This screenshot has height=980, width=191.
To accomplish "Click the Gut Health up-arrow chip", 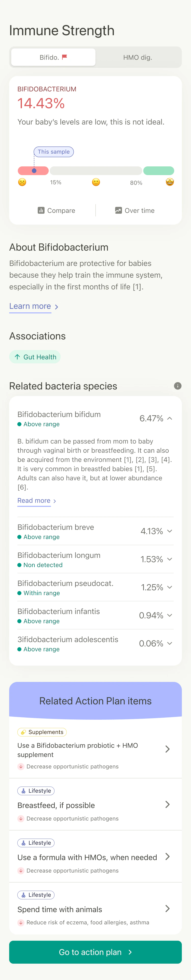I will point(35,357).
